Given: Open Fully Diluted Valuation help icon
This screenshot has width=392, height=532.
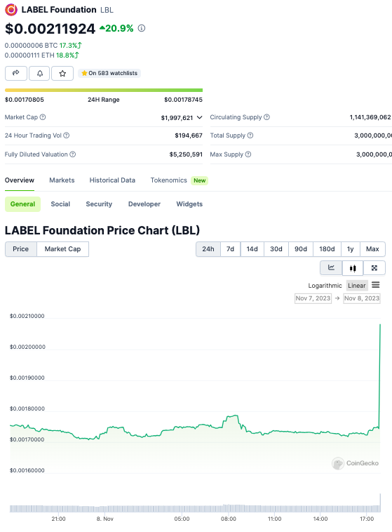Looking at the screenshot, I should (x=72, y=154).
